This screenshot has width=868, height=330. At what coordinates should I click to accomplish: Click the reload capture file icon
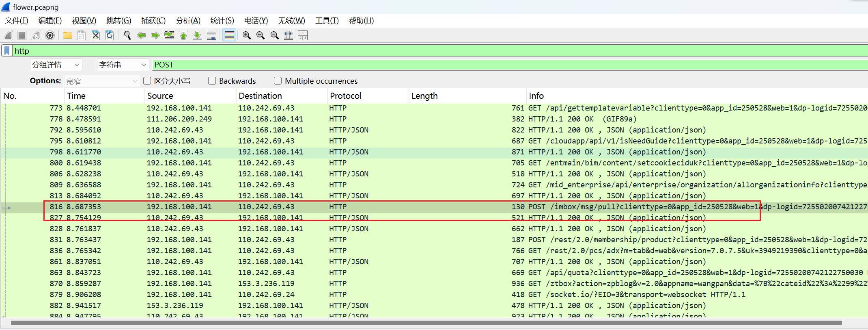click(x=110, y=36)
